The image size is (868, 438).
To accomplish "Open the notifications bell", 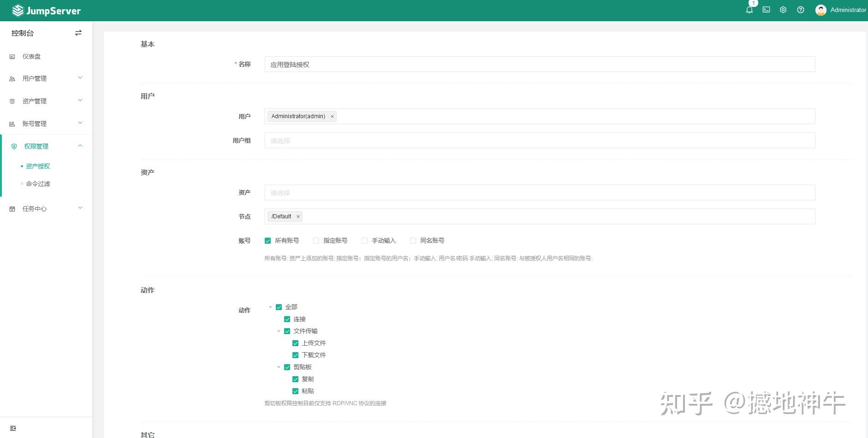I will [749, 10].
